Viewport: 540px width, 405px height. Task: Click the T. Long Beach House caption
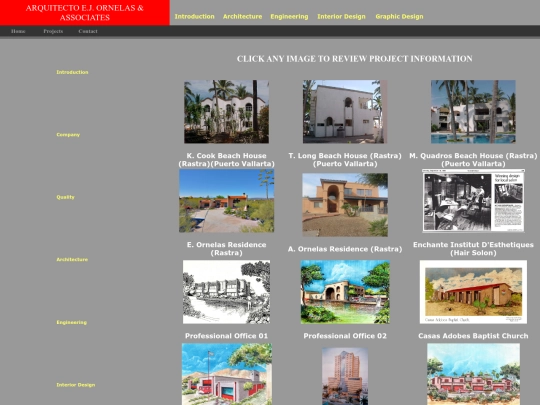click(x=345, y=160)
